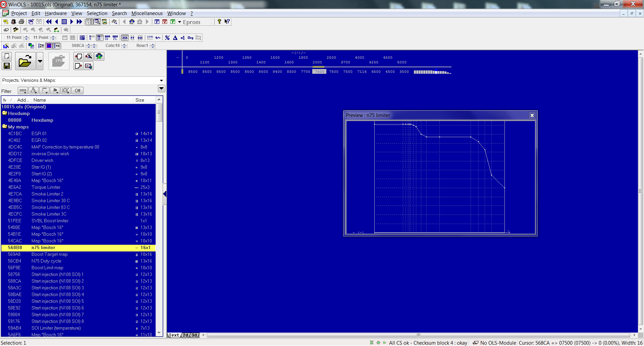Screen dimensions: 644x346
Task: Click the grid table icon in toolbar
Action: (x=64, y=22)
